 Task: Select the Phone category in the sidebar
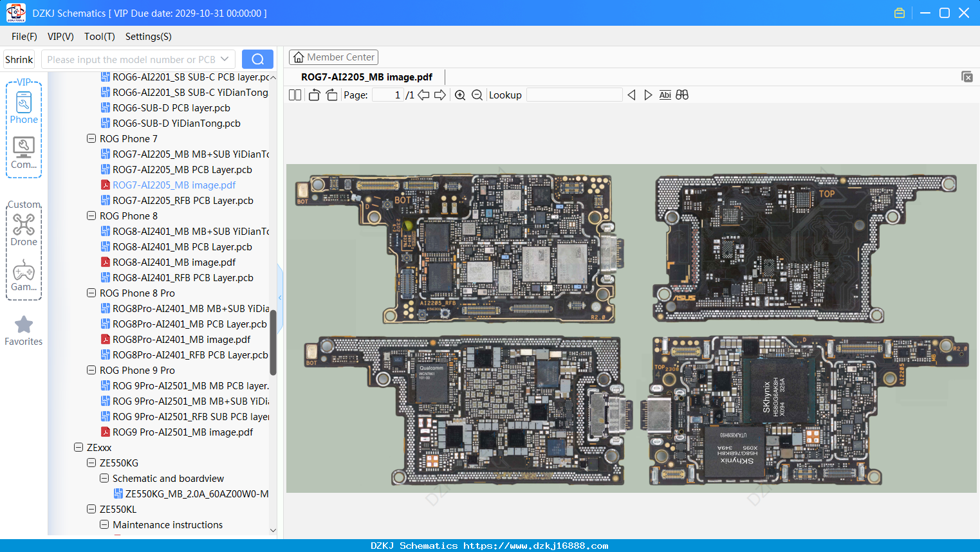[x=24, y=108]
